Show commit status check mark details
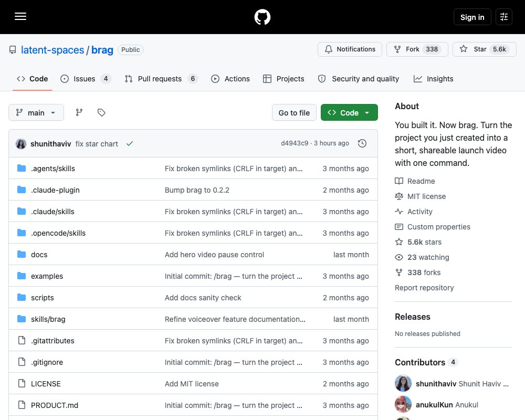 pyautogui.click(x=130, y=143)
